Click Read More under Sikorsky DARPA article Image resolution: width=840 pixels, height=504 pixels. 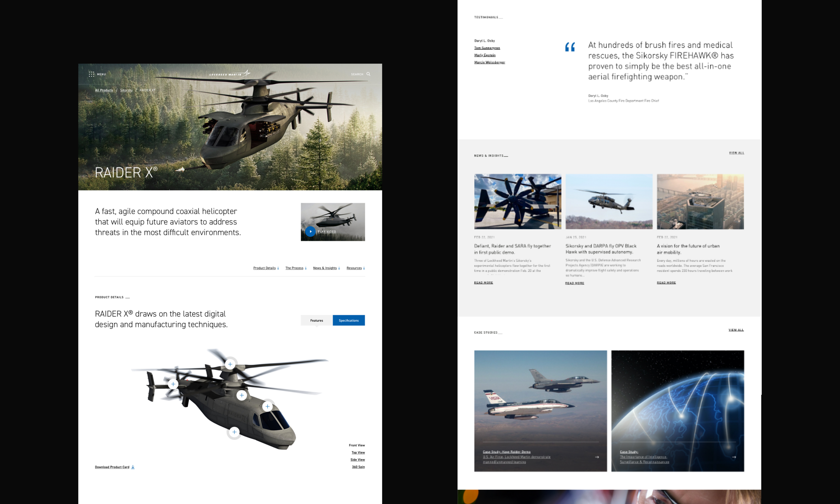coord(575,283)
